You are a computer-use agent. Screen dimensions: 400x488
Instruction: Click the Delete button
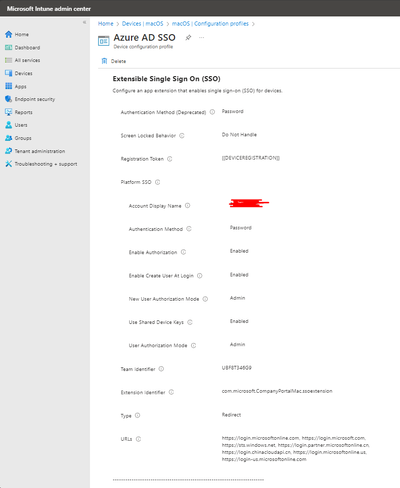click(x=114, y=61)
